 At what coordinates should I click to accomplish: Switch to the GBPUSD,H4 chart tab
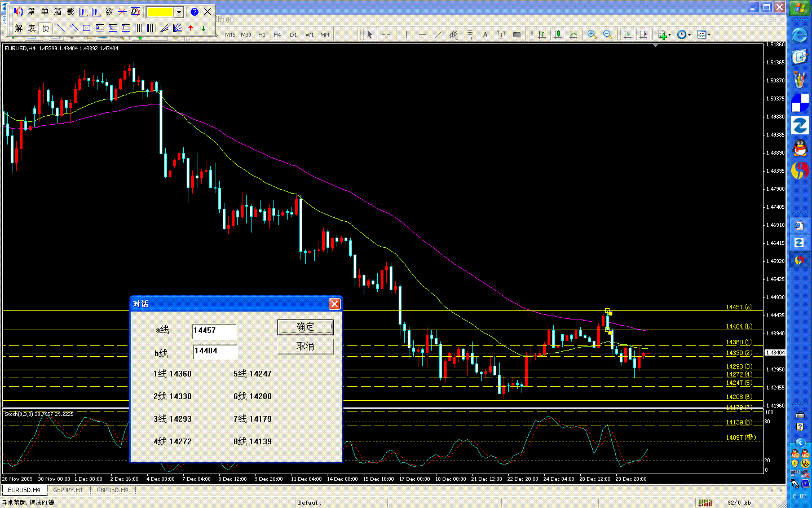click(112, 490)
